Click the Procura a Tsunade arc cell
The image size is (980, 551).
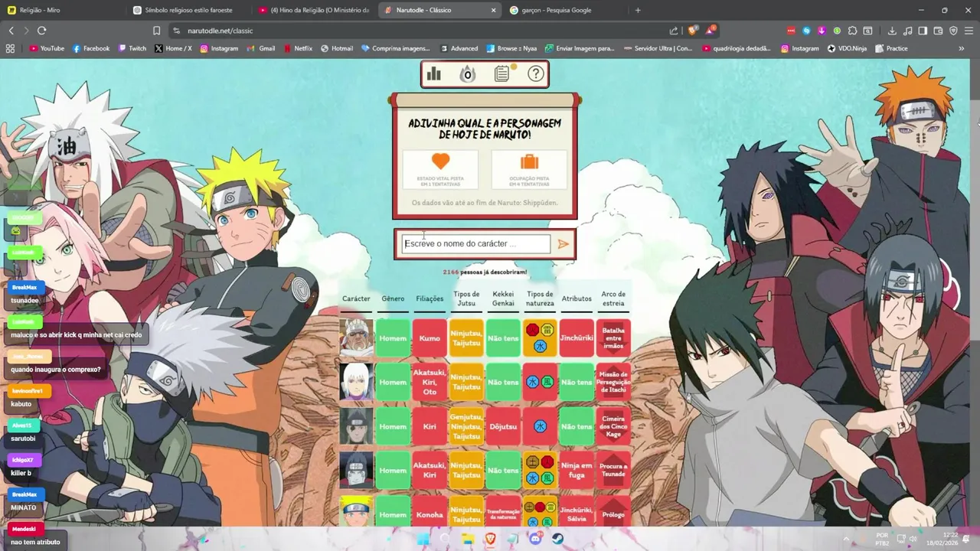pos(613,471)
